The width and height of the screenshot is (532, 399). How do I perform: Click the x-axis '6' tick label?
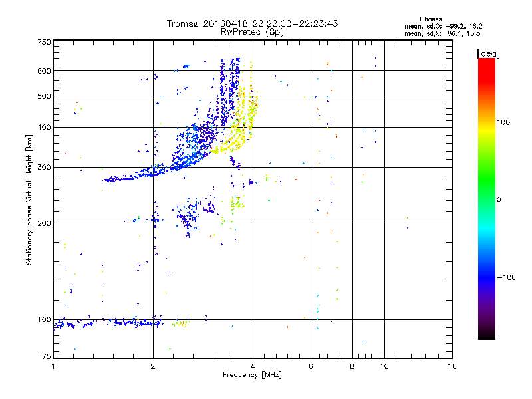point(311,366)
